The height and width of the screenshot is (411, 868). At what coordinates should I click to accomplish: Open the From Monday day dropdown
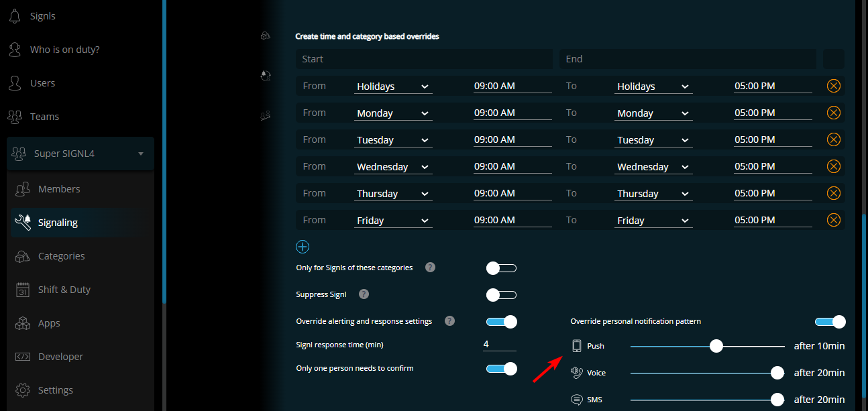click(393, 113)
